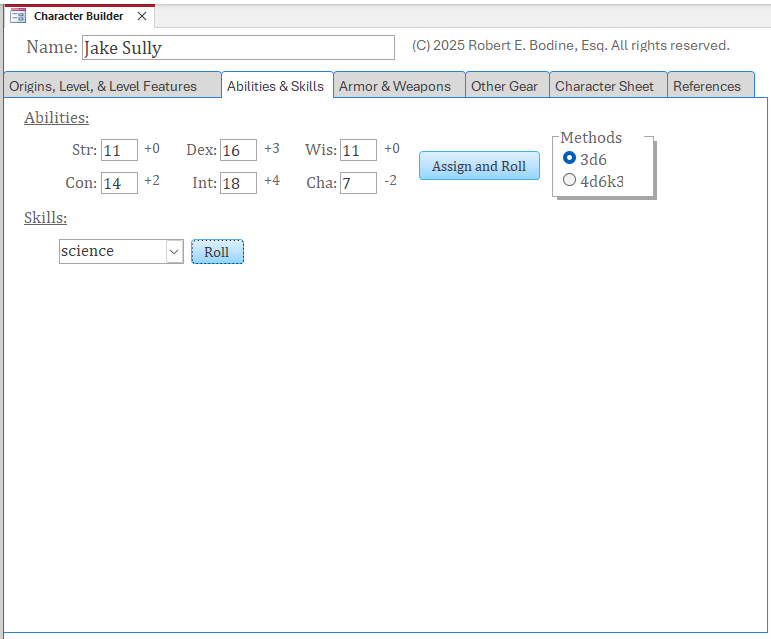Click the Name field containing Jake Sully

click(238, 48)
